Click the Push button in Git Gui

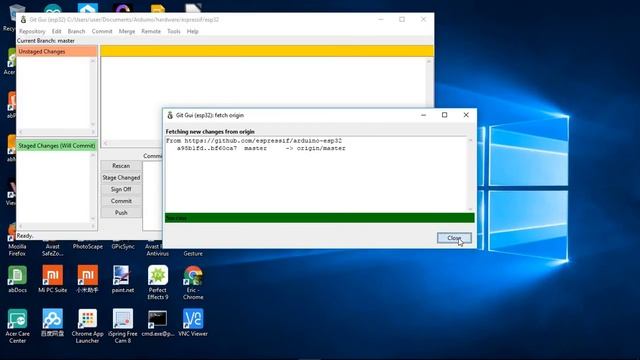tap(121, 213)
